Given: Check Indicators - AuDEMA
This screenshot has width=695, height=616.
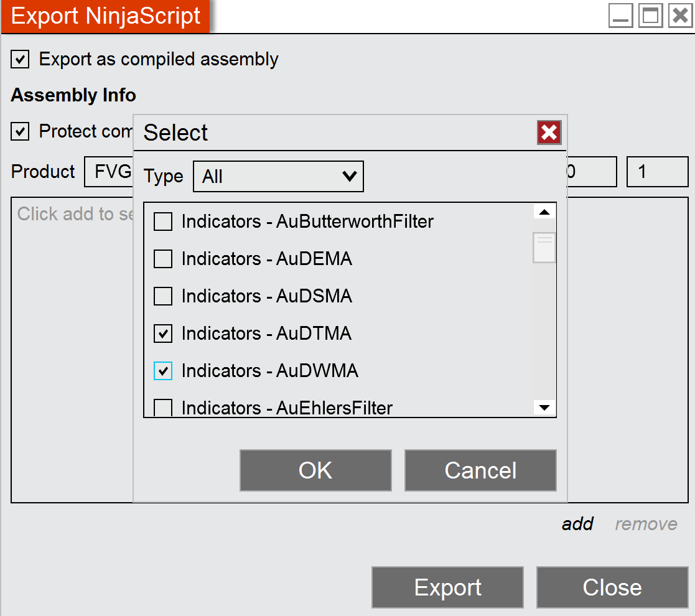Looking at the screenshot, I should 162,259.
